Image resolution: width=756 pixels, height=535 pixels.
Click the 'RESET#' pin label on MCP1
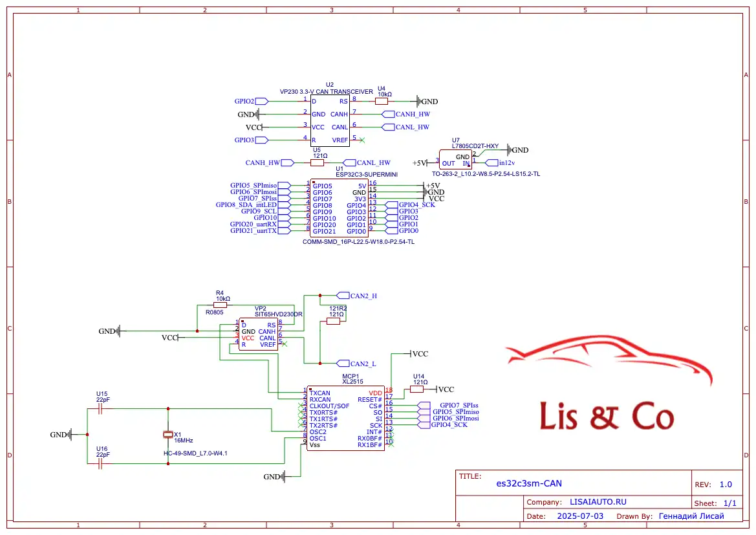[370, 399]
